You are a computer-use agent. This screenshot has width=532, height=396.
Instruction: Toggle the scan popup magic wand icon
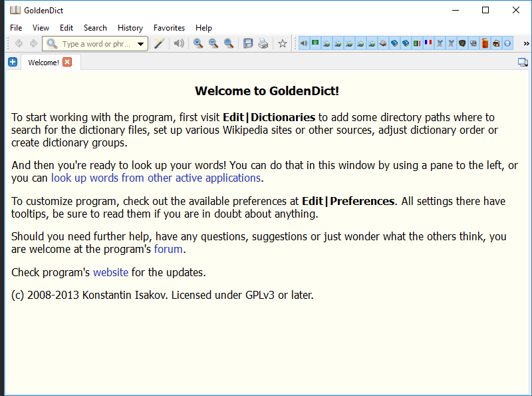pyautogui.click(x=159, y=43)
